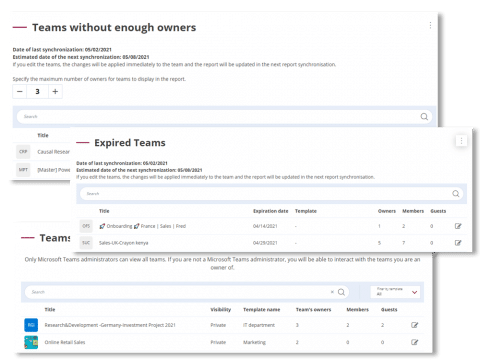The height and width of the screenshot is (360, 480).
Task: Sort bottom Teams list by Team's owners header
Action: 313,310
